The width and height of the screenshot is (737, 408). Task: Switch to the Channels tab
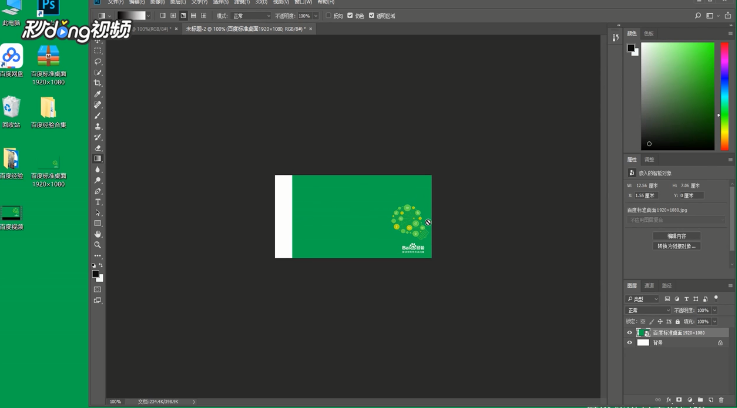(649, 285)
